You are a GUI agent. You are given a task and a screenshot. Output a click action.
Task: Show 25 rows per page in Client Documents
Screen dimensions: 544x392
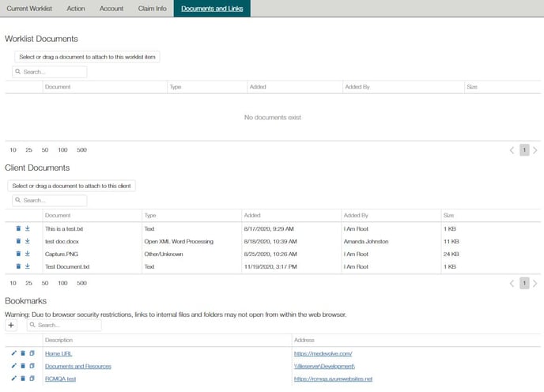pyautogui.click(x=28, y=282)
